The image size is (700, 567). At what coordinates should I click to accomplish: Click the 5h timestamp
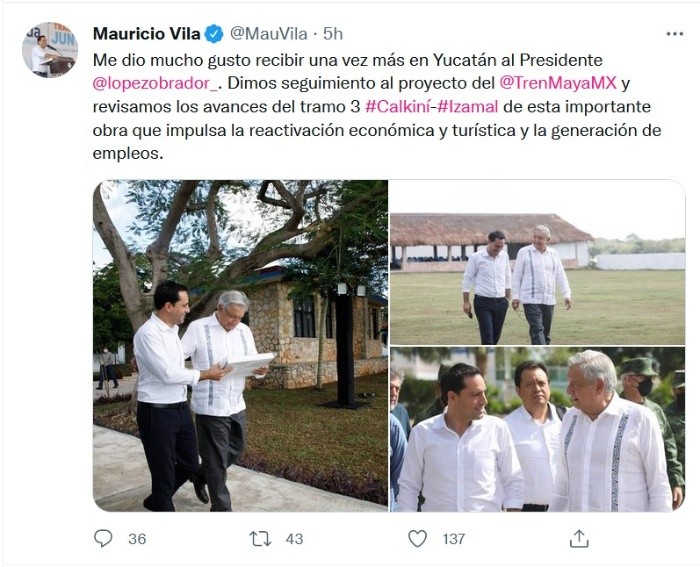pos(333,34)
